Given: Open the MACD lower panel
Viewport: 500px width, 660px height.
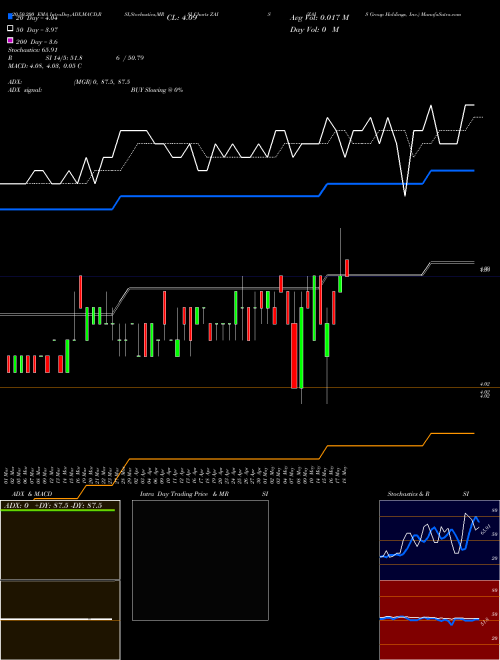Looking at the screenshot, I should click(60, 620).
